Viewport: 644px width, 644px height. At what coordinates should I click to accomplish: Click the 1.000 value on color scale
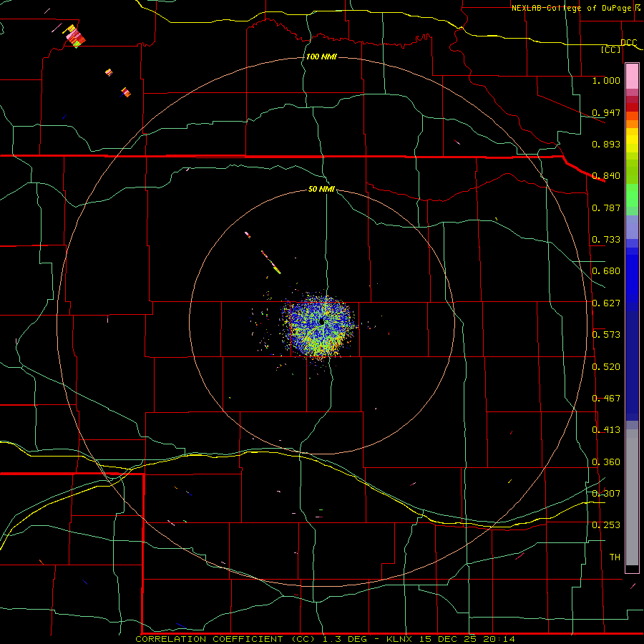point(606,80)
